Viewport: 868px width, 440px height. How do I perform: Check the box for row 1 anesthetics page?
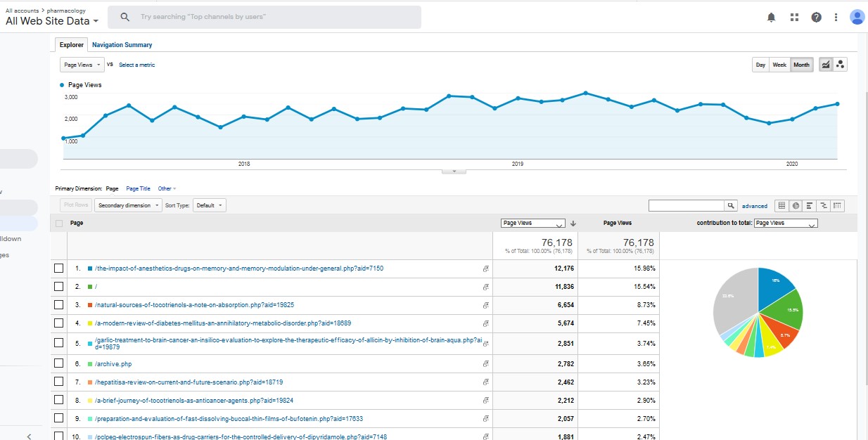point(59,268)
